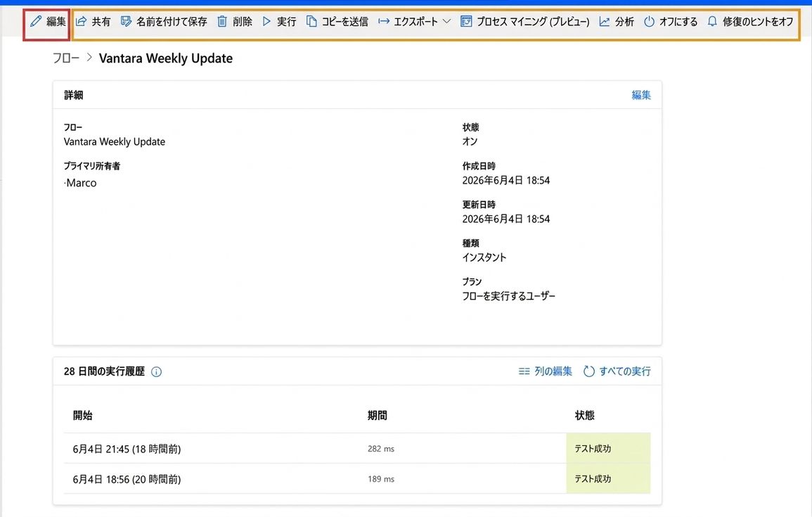Click the 列の編集 link text

553,371
